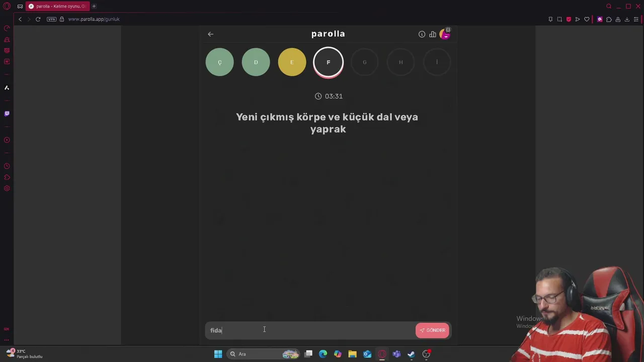
Task: Open the profile avatar in parolla header
Action: coord(445,34)
